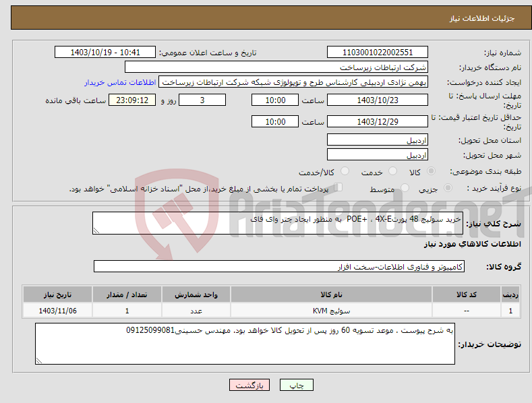This screenshot has height=403, width=532.
Task: Click the تعداد / مقدار column header
Action: tap(127, 294)
